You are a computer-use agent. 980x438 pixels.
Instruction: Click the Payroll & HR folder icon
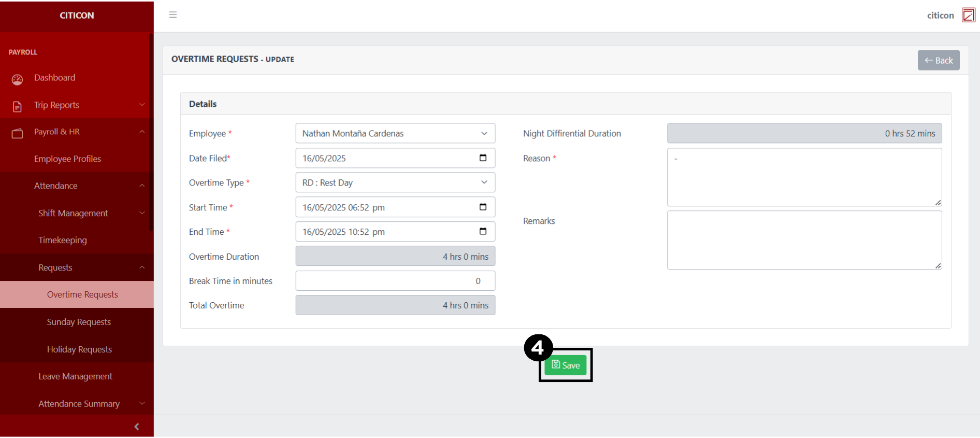(17, 133)
